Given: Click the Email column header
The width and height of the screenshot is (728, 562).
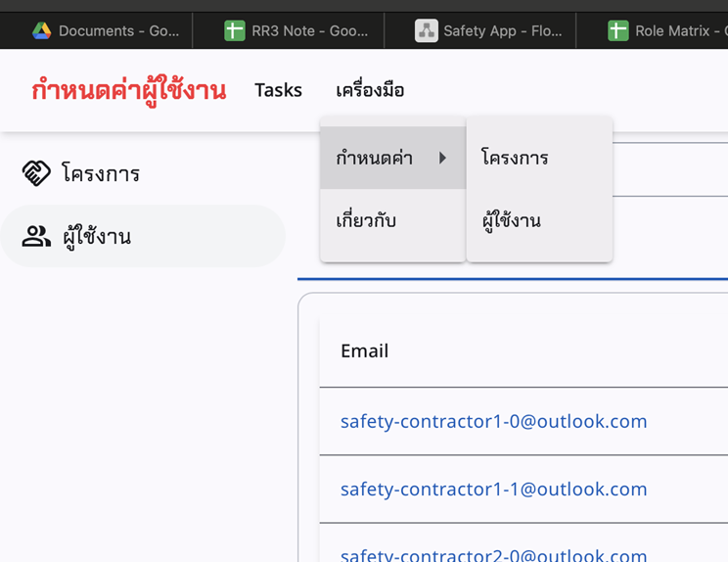Looking at the screenshot, I should click(x=364, y=351).
